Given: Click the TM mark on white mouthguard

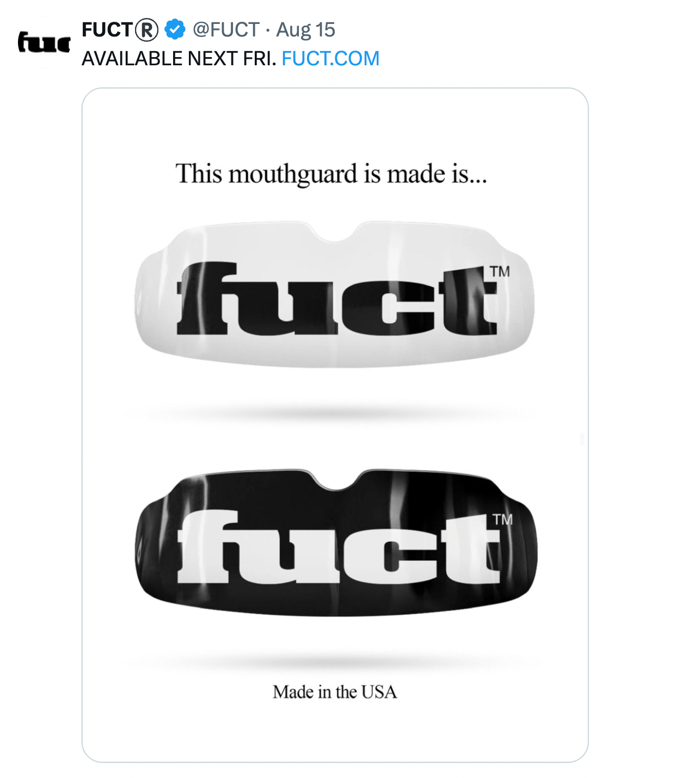Looking at the screenshot, I should [500, 271].
